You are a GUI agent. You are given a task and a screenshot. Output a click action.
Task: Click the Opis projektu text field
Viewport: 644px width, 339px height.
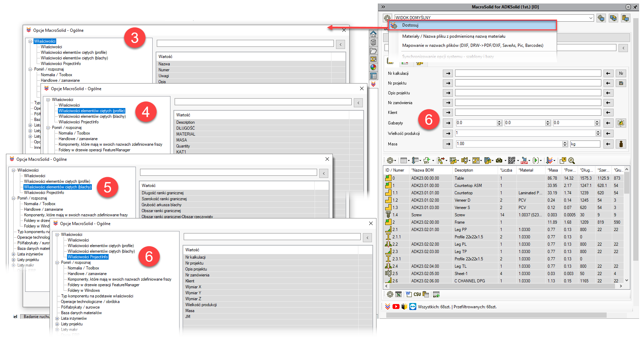coord(528,93)
